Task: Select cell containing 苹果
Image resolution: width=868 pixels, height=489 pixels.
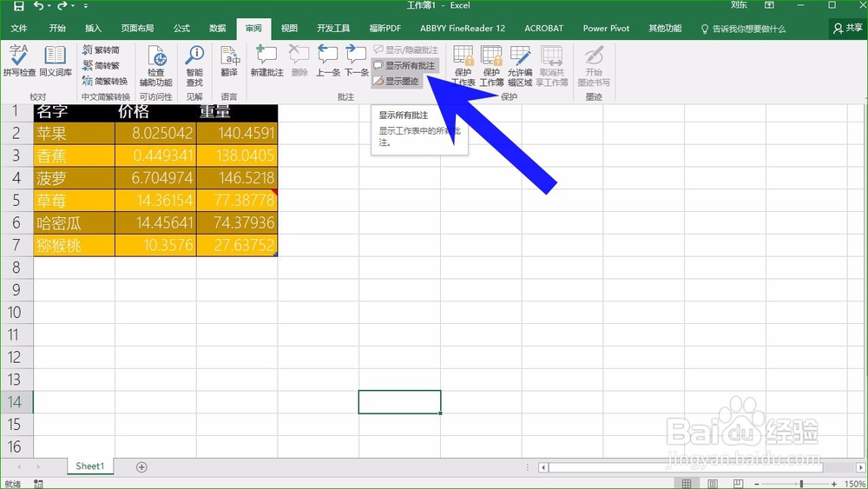Action: tap(74, 133)
